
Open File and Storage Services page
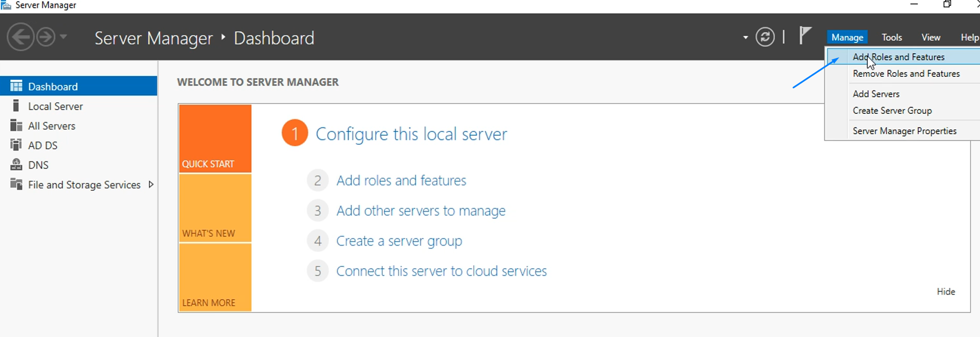pos(84,185)
